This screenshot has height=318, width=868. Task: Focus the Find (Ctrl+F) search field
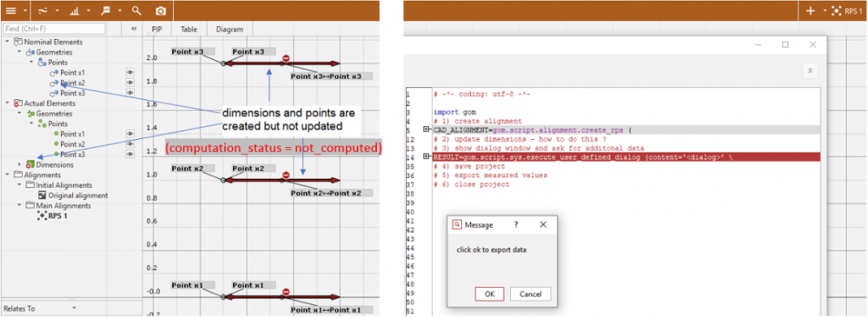point(54,29)
